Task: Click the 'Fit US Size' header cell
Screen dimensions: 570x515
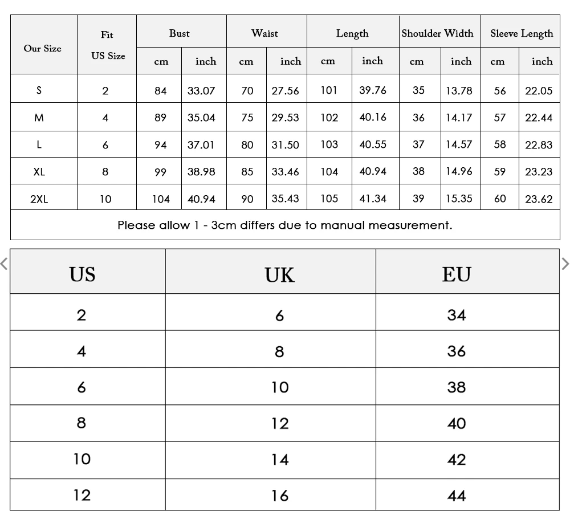Action: pyautogui.click(x=107, y=45)
